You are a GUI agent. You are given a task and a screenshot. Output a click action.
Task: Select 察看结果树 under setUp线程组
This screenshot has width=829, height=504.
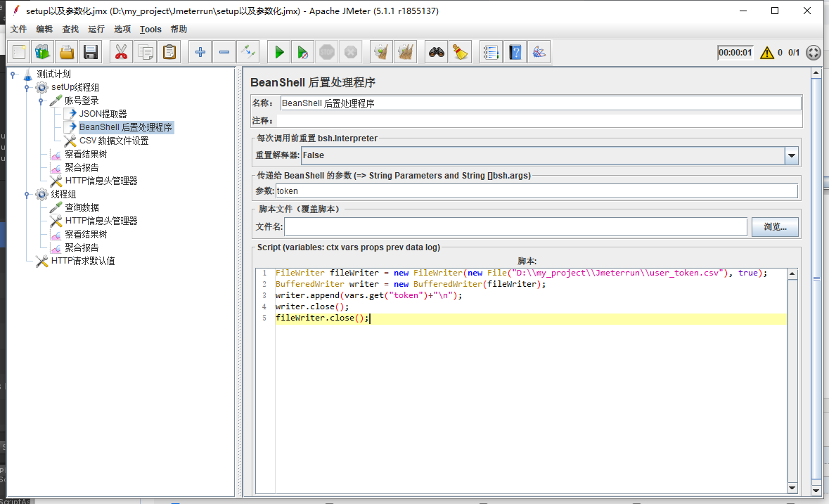86,154
